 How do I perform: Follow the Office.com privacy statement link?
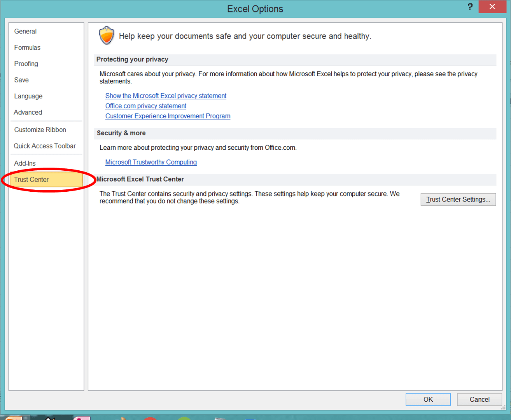pos(146,106)
